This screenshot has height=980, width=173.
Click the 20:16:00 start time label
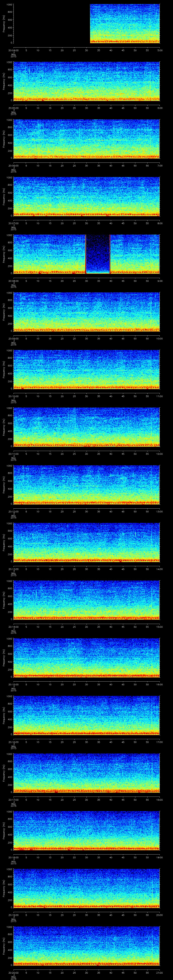(x=13, y=742)
